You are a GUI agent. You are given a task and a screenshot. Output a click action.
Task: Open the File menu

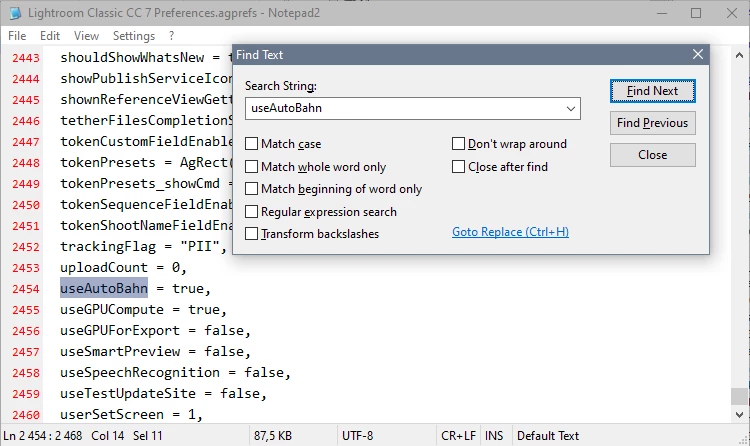[17, 36]
